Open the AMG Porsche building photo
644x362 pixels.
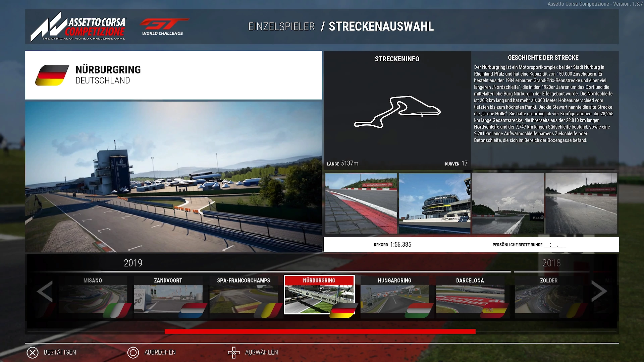pyautogui.click(x=434, y=203)
